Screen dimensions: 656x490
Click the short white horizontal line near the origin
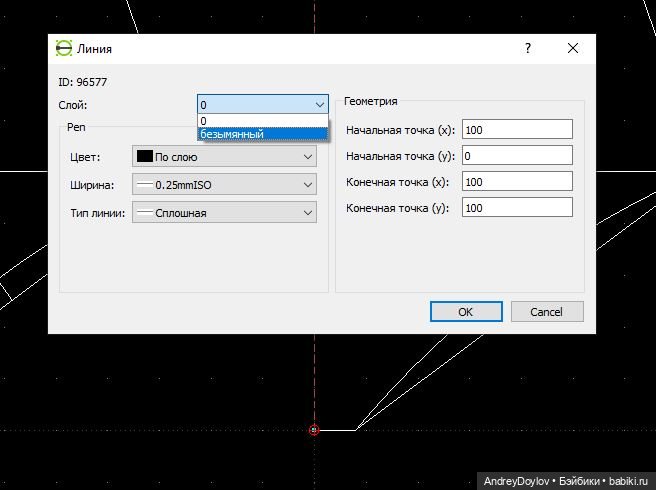(338, 430)
